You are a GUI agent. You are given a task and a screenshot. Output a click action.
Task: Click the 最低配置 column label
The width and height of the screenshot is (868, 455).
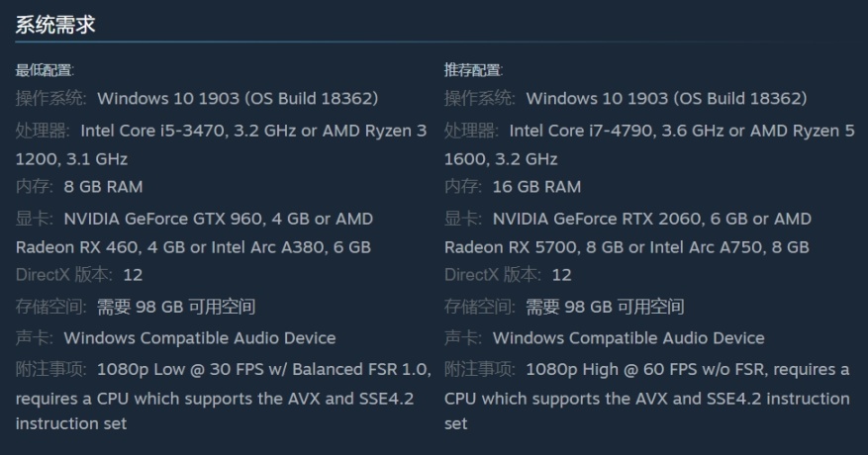45,70
